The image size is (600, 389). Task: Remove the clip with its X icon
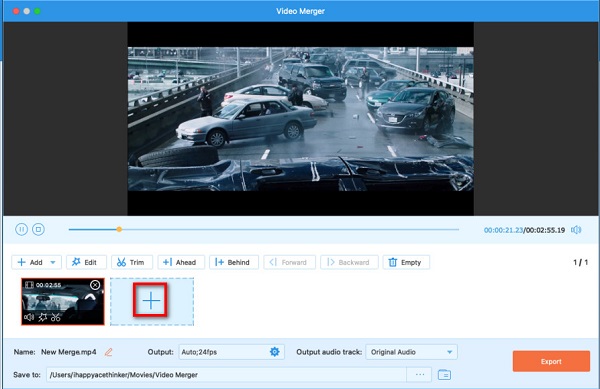coord(95,285)
